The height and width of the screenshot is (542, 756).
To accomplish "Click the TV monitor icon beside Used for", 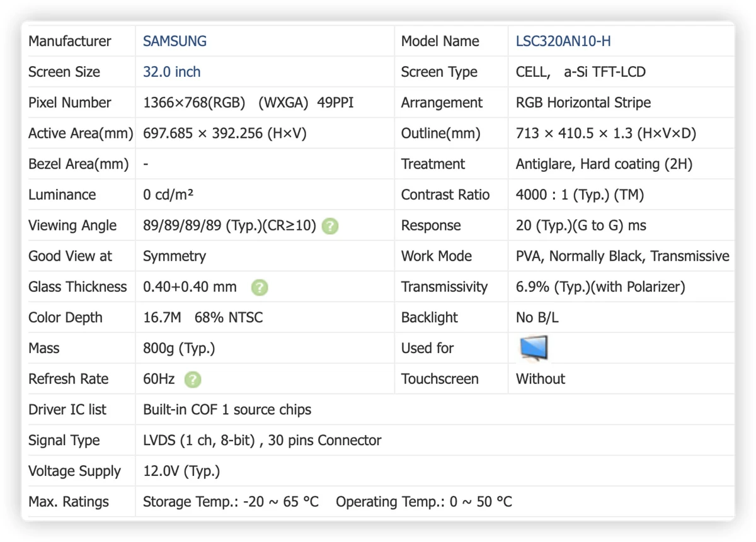I will pos(534,348).
